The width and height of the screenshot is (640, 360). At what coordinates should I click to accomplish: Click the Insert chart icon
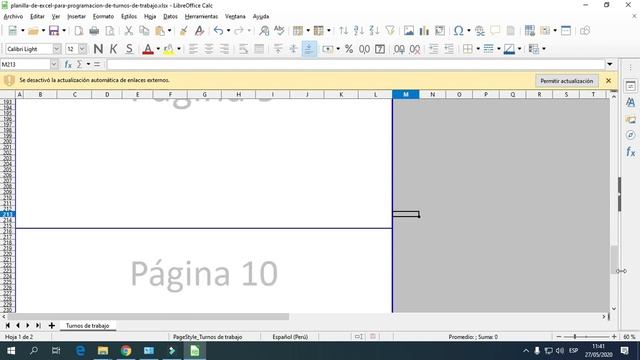point(424,31)
